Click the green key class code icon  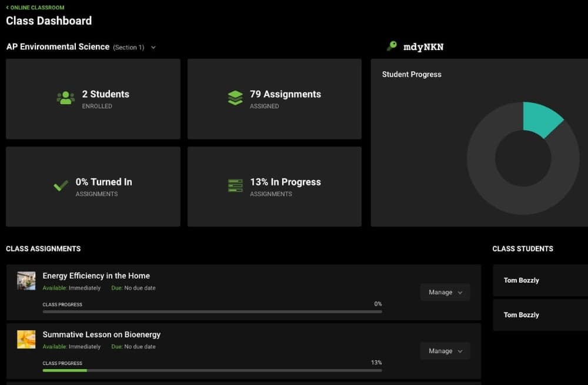pyautogui.click(x=392, y=46)
